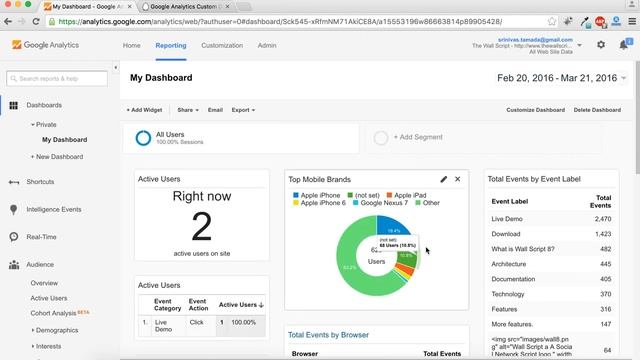Click Delete Dashboard
640x360 pixels.
[x=597, y=110]
